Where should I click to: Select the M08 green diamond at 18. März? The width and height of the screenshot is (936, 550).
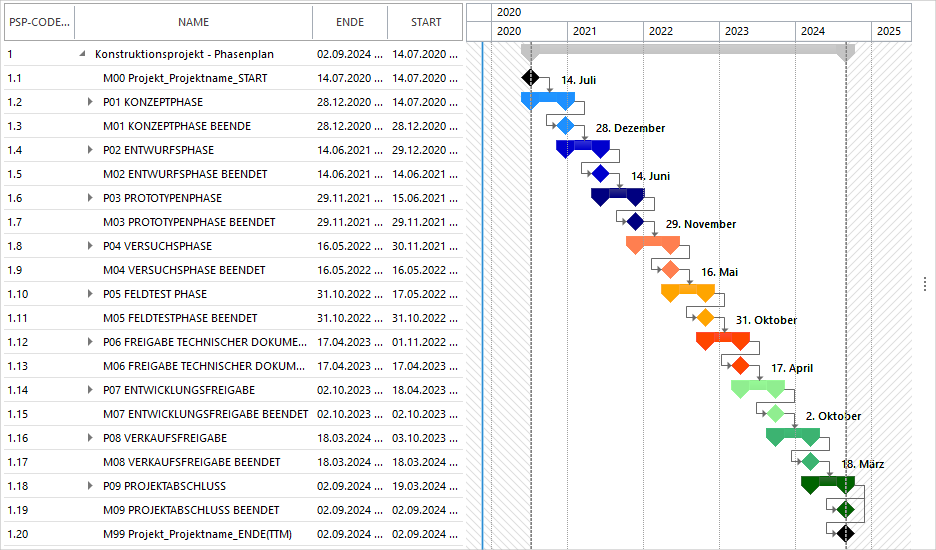[810, 462]
